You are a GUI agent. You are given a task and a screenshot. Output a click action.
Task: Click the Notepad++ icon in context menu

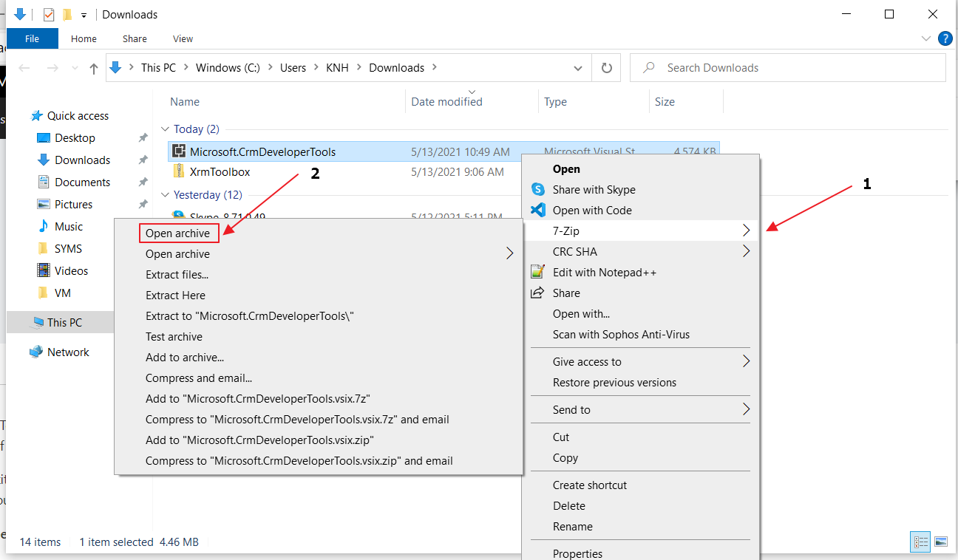point(538,273)
